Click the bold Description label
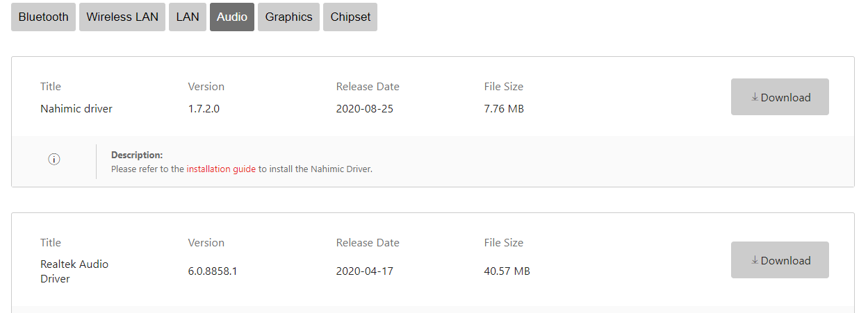This screenshot has height=313, width=868. point(137,155)
